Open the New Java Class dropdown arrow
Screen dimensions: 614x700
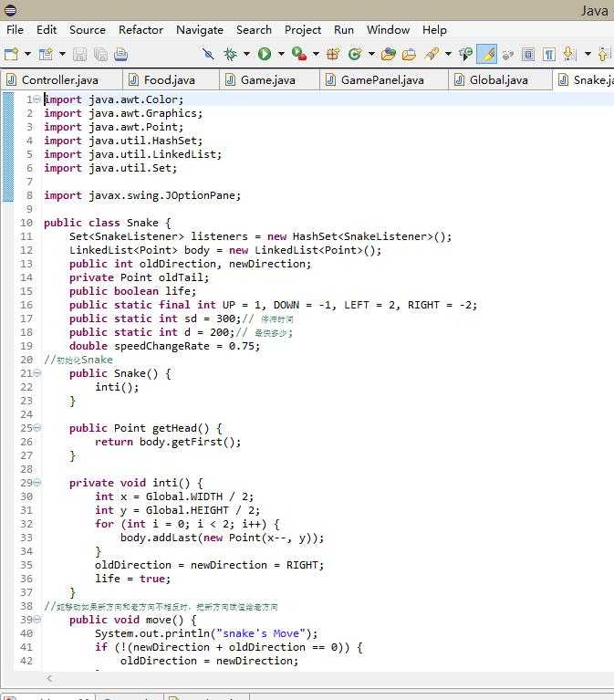371,54
